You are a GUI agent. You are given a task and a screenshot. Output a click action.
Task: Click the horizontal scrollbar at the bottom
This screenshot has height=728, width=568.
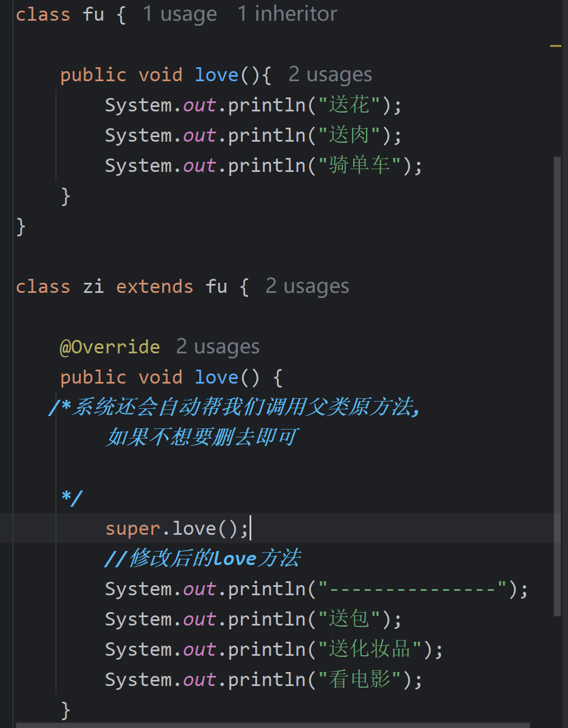click(273, 725)
